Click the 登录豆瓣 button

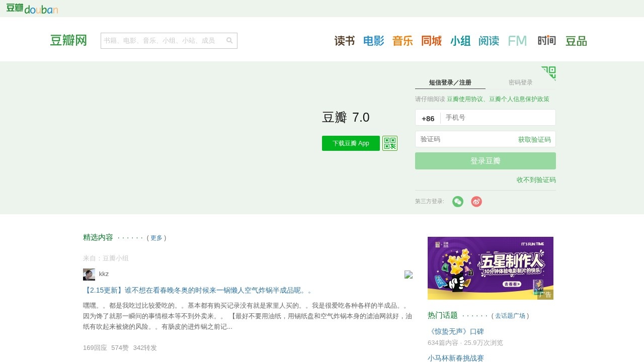pos(485,160)
